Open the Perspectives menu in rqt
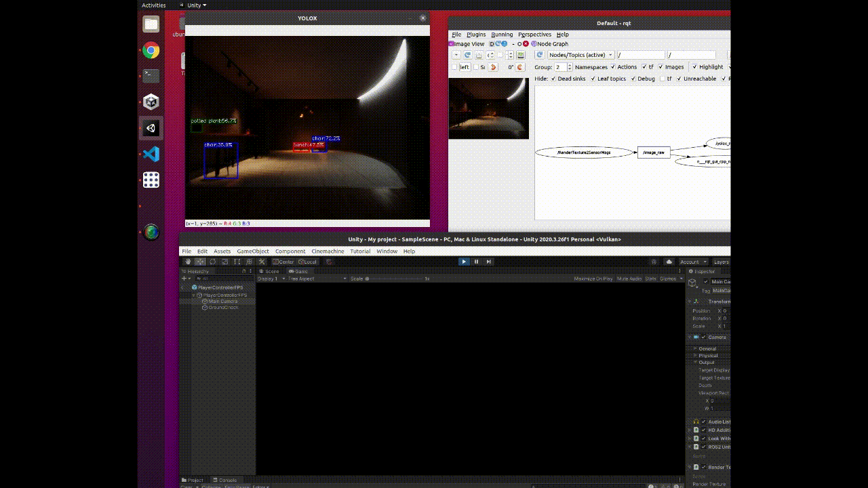Viewport: 868px width, 488px height. (x=534, y=35)
